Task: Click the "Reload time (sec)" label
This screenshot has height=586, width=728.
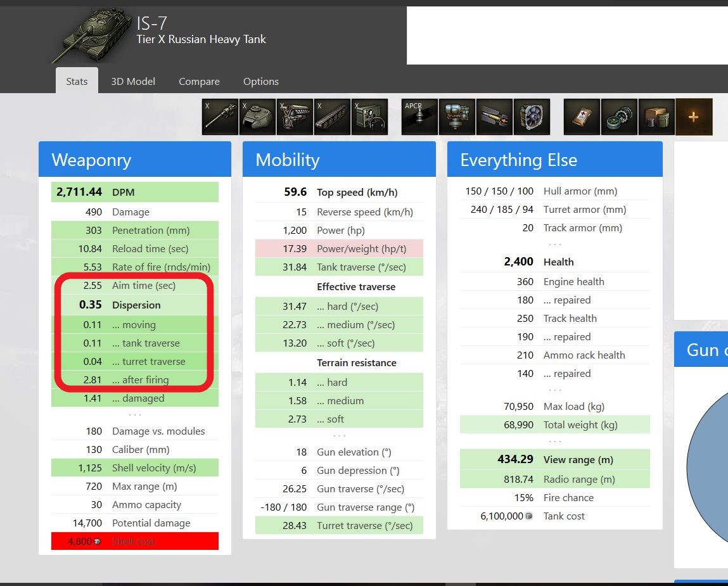Action: point(150,249)
